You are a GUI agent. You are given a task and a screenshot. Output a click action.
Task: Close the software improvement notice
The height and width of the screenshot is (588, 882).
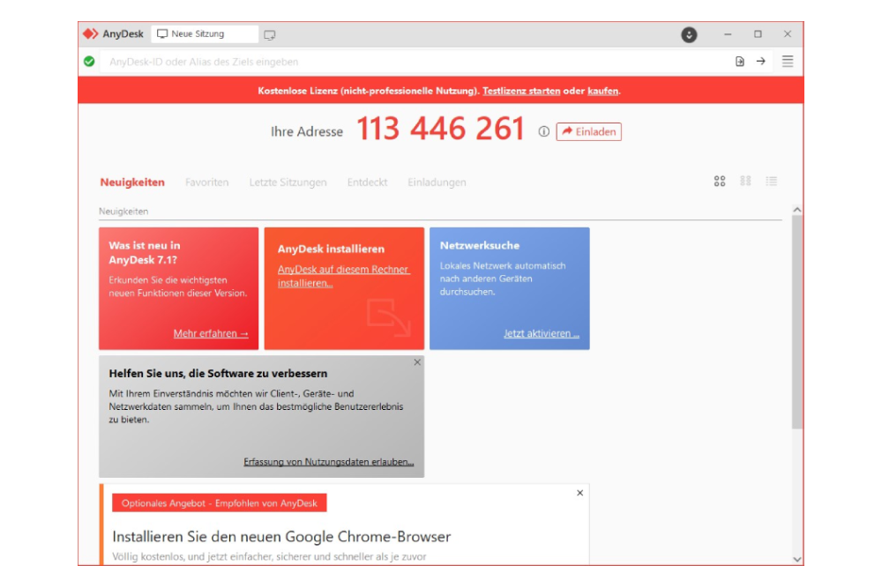click(417, 362)
